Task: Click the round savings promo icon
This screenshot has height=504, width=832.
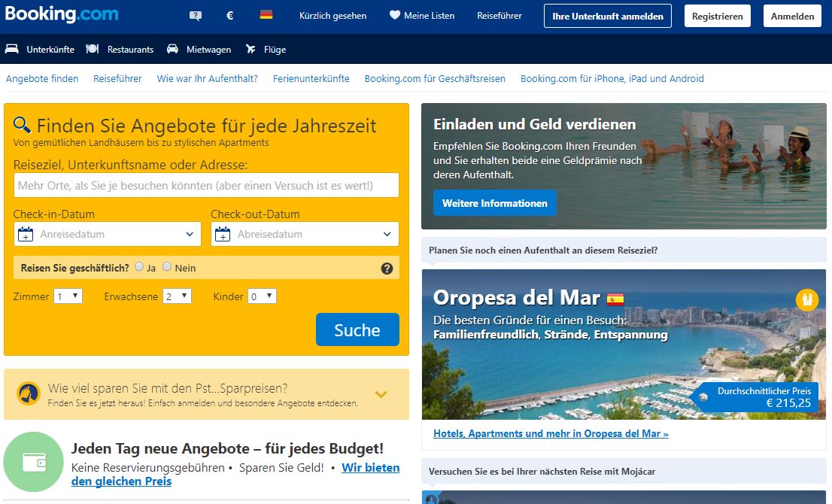Action: (x=29, y=393)
